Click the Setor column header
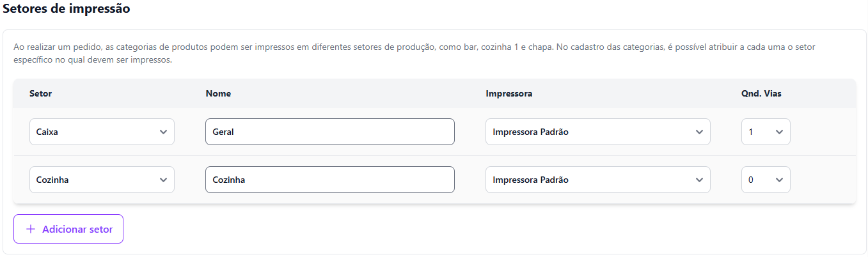The width and height of the screenshot is (868, 257). 41,94
